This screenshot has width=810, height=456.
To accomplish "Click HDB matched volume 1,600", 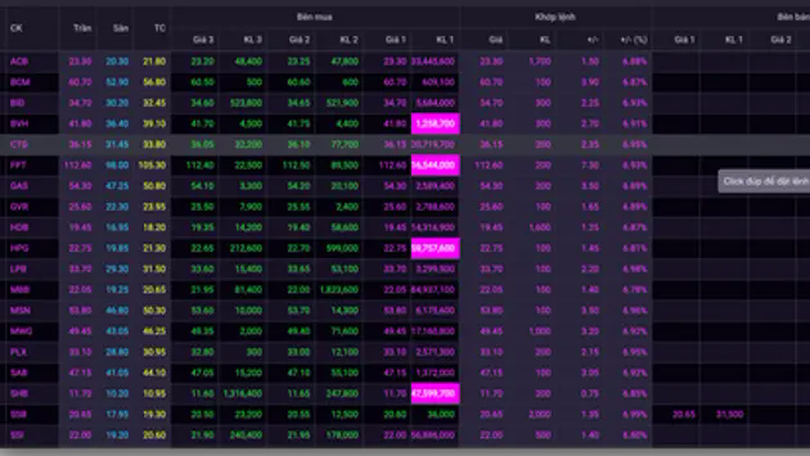I will (x=540, y=227).
